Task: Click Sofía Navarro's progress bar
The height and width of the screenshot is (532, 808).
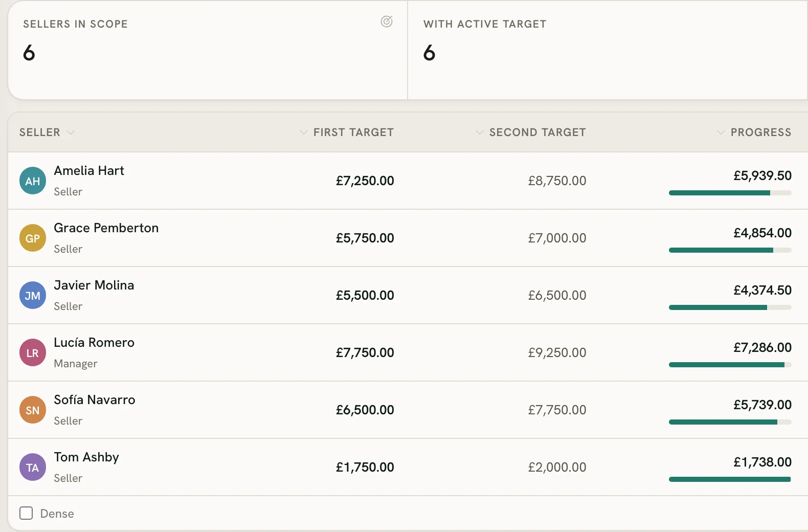Action: 730,422
